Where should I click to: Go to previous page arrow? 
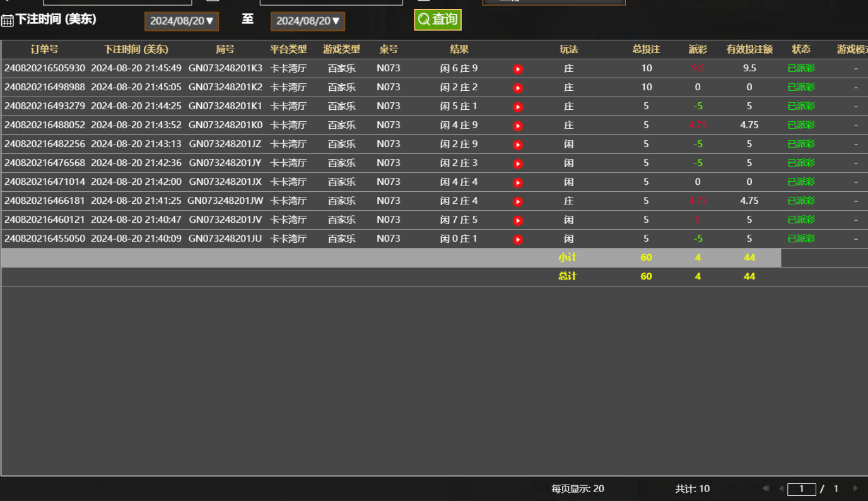click(x=781, y=488)
